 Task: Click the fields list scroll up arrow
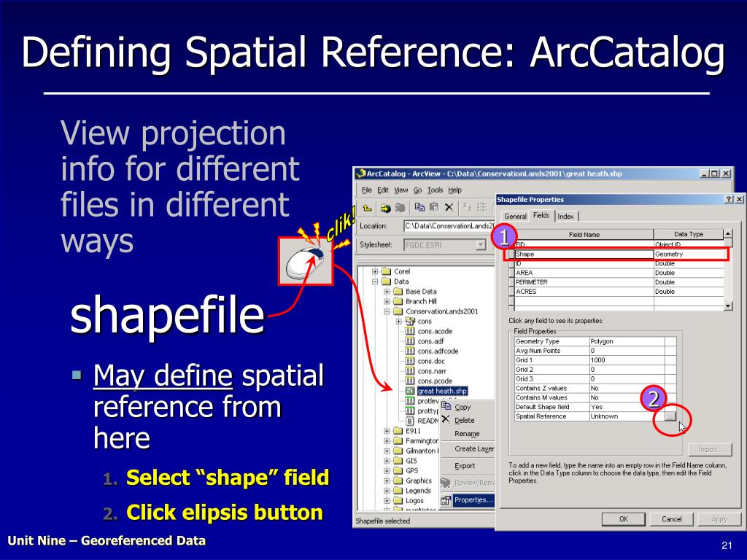point(727,234)
